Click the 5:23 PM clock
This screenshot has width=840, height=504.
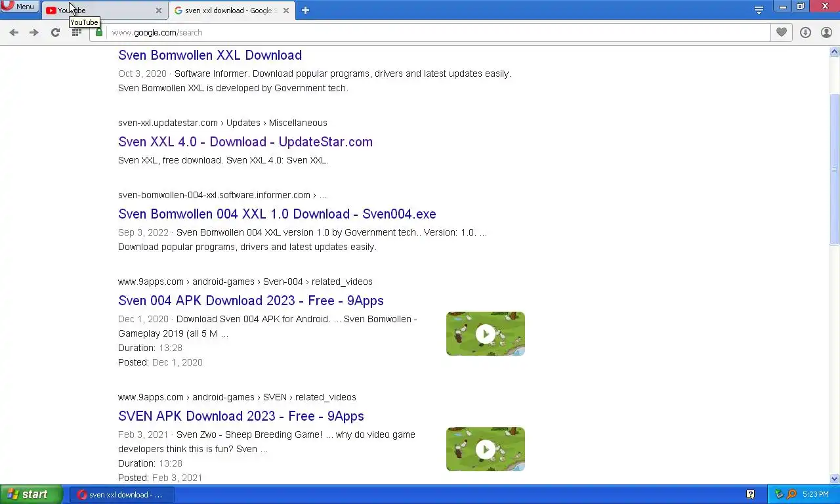[815, 494]
